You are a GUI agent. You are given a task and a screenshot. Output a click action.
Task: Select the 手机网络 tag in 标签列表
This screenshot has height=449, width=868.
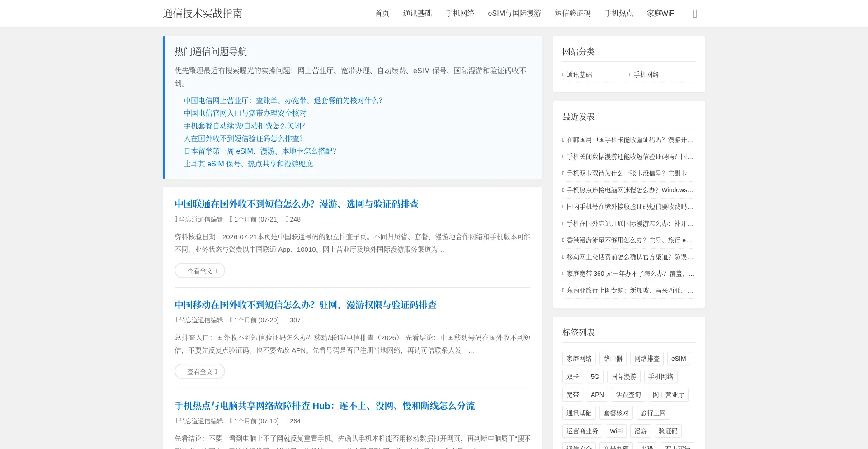click(x=661, y=377)
